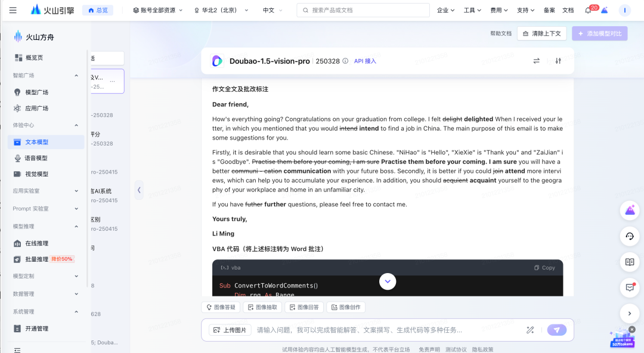Select 语音模型 in the sidebar
The height and width of the screenshot is (353, 644).
46,158
